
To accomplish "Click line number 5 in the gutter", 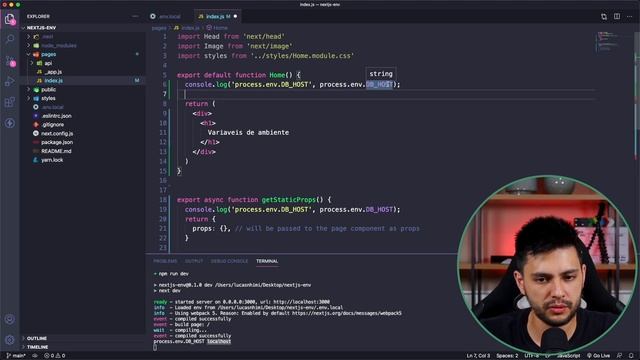I will pyautogui.click(x=164, y=75).
